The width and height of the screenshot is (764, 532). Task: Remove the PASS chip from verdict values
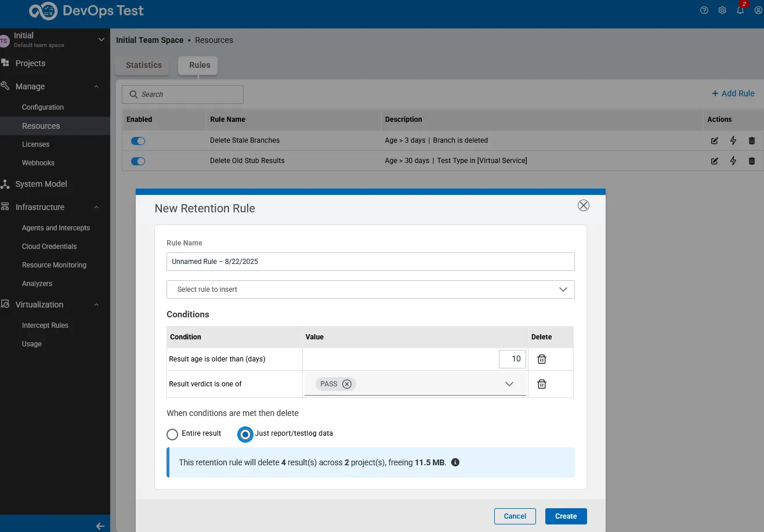[347, 383]
